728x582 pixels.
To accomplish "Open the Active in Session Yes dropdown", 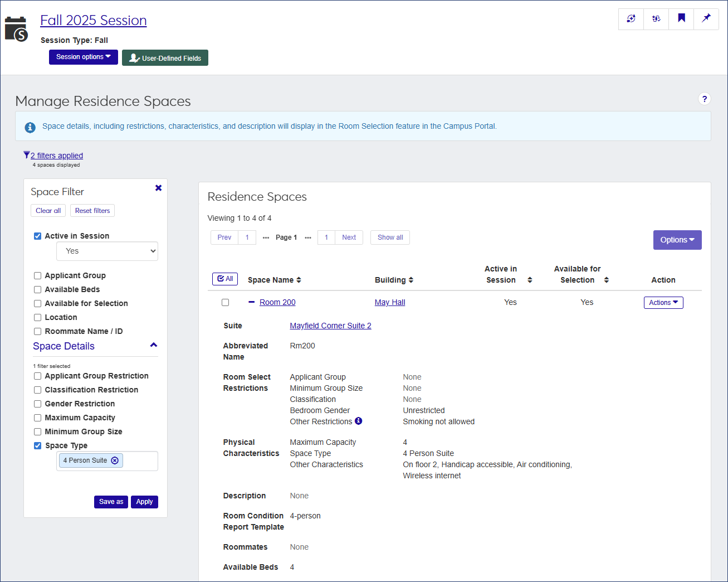I will coord(107,251).
